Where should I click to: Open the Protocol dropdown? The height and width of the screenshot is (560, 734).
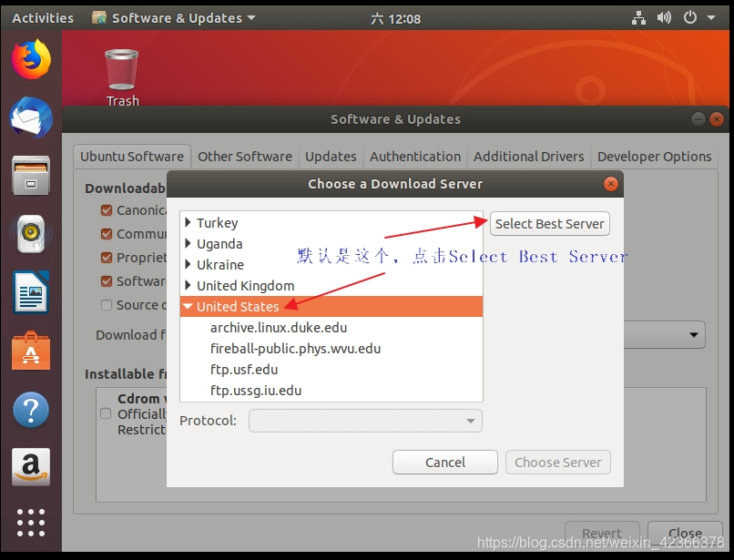click(x=365, y=421)
